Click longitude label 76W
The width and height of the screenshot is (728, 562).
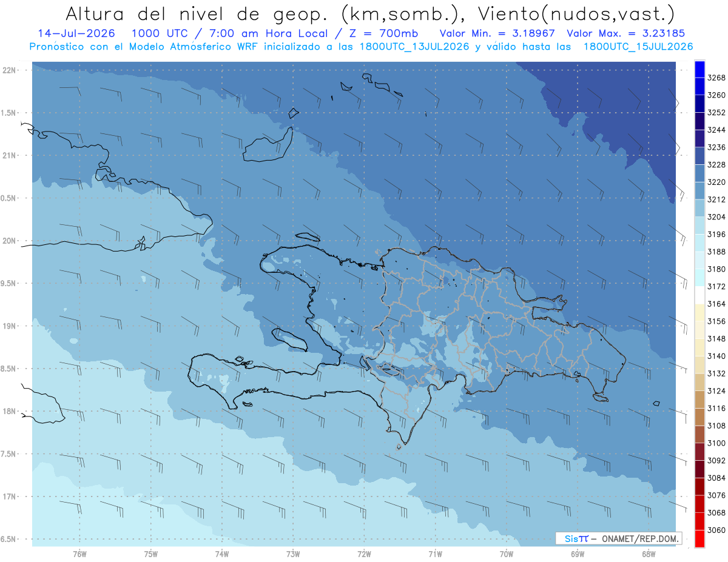coord(79,554)
